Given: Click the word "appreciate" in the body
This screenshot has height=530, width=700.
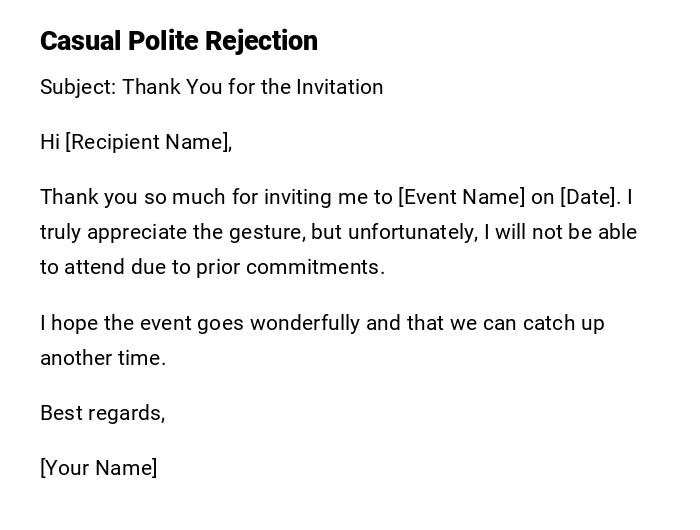Looking at the screenshot, I should click(x=137, y=232).
